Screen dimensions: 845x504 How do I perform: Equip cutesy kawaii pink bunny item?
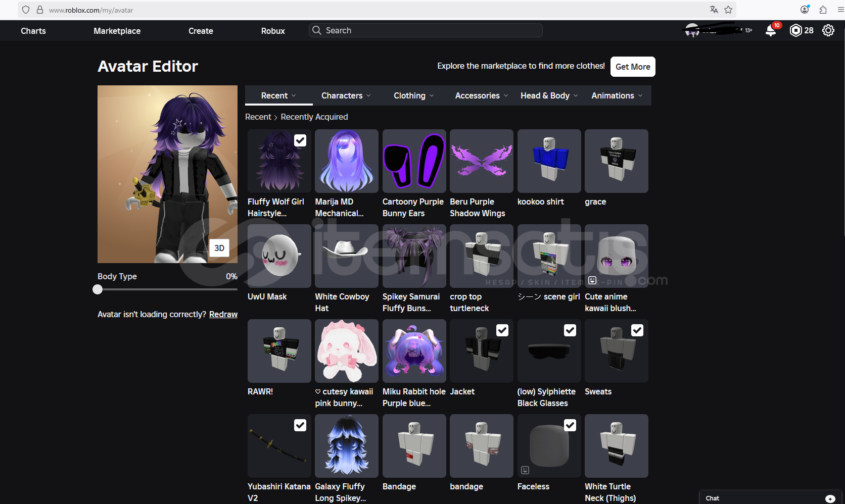tap(347, 351)
